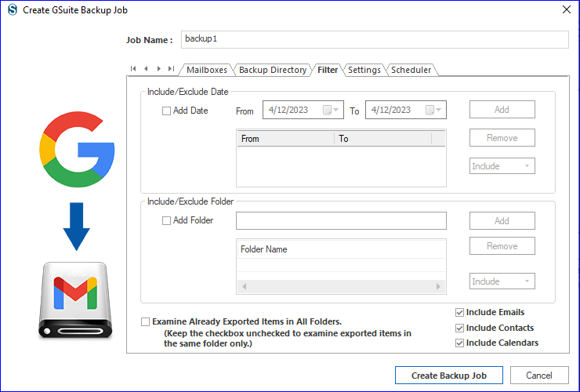
Task: Close the Create GSuite Backup Job window
Action: pos(567,10)
